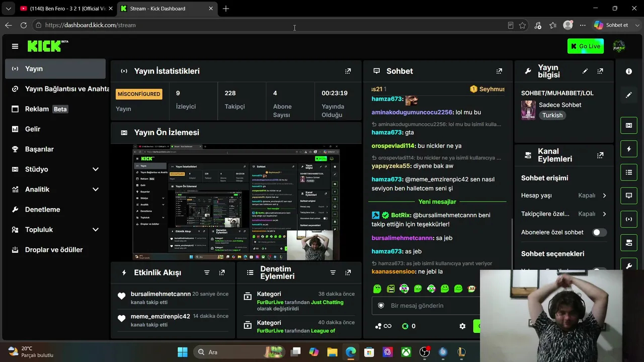Click username bursalimehmetcannn in activity feed
Image resolution: width=644 pixels, height=362 pixels.
coord(160,294)
